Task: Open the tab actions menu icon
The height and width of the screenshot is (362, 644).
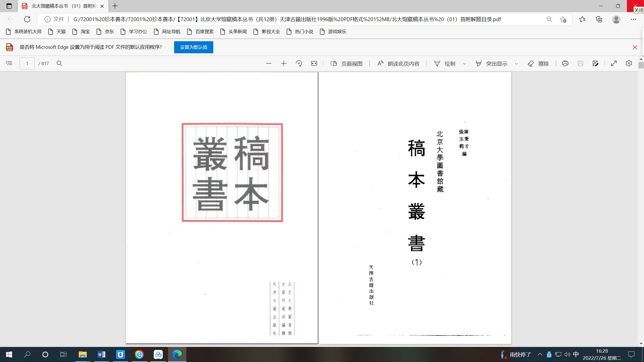Action: [x=9, y=6]
